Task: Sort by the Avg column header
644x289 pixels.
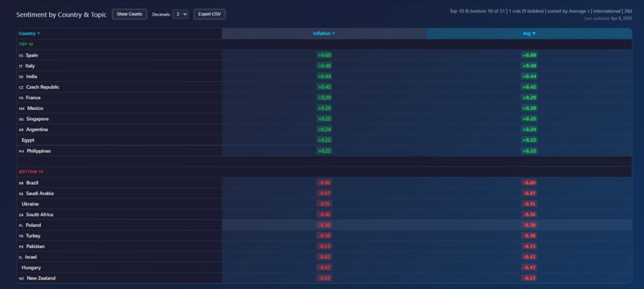Action: point(529,34)
